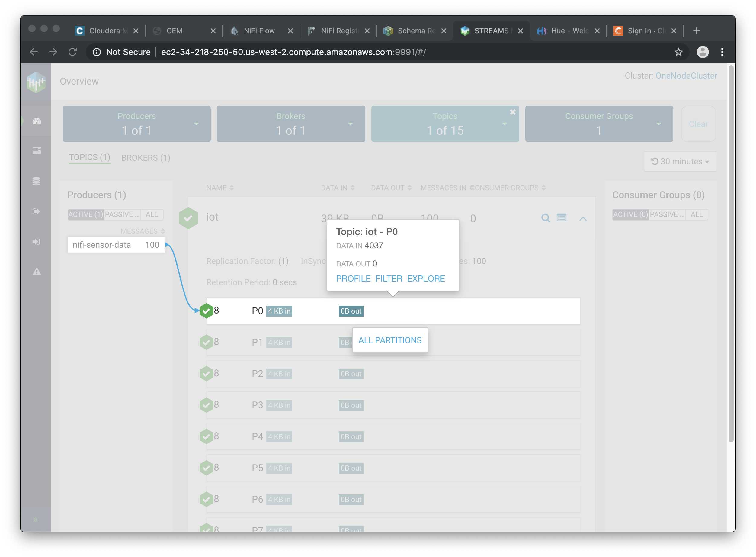Open the 30 minutes time range dropdown
The image size is (756, 557).
pos(680,162)
